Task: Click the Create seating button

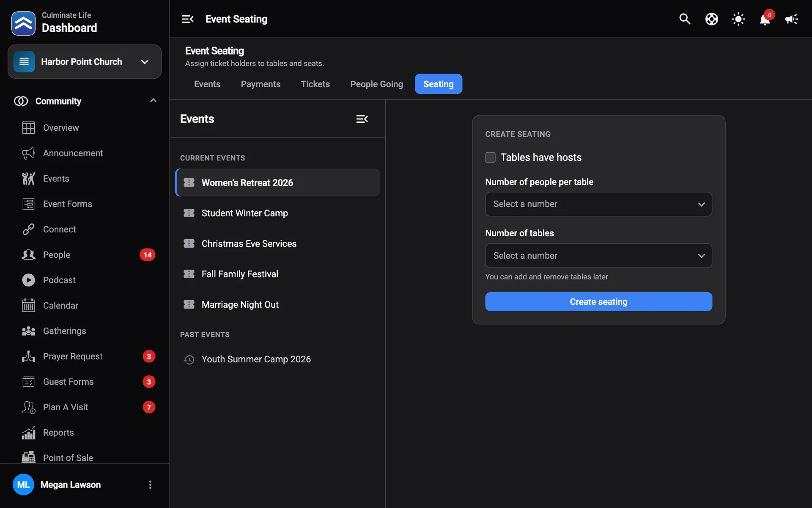Action: (598, 301)
